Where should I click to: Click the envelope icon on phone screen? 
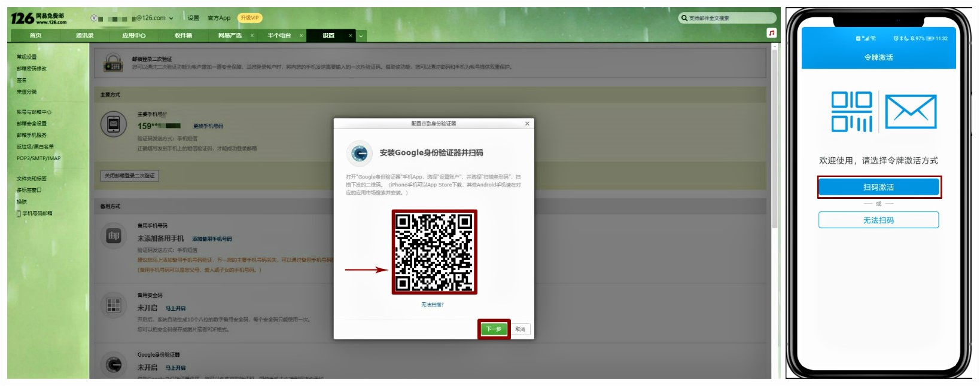[x=910, y=112]
